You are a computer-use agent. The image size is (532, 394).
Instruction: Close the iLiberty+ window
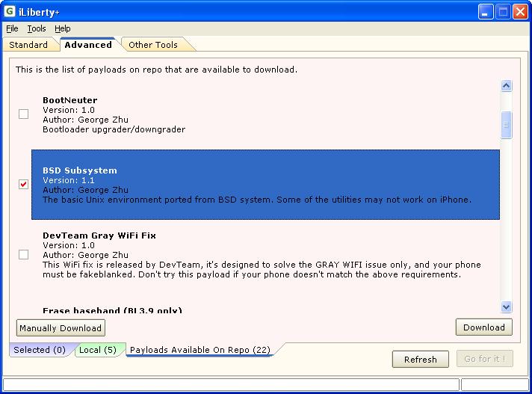520,12
